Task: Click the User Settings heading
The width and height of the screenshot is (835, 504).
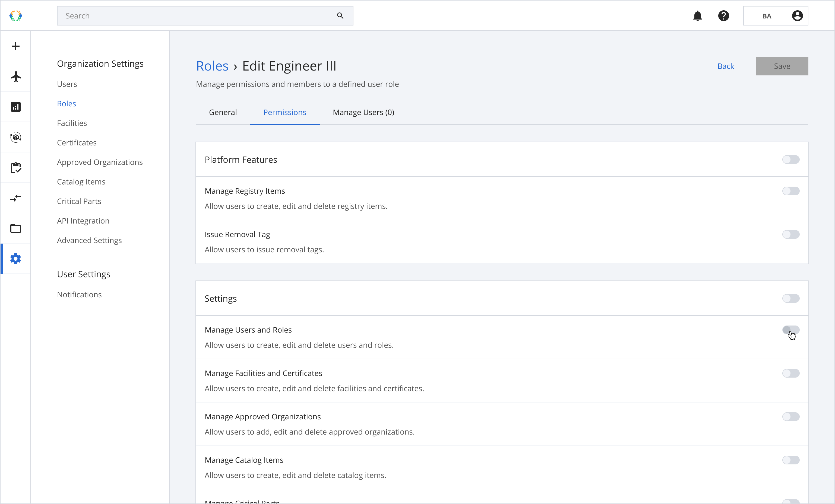Action: pos(83,274)
